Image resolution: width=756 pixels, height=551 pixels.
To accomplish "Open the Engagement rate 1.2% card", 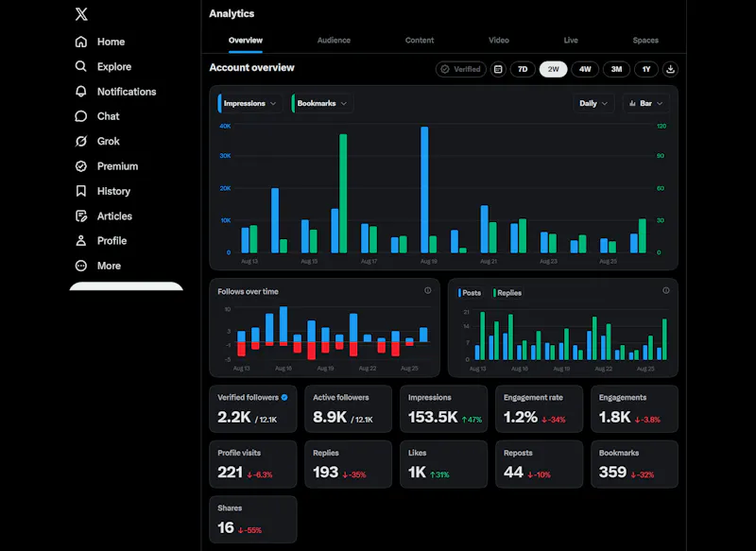I will 539,409.
